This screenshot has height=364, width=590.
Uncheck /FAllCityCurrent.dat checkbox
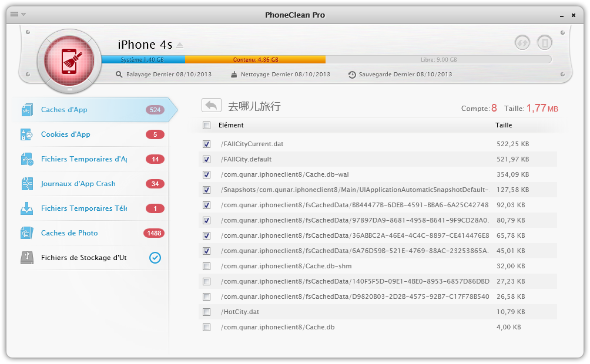click(207, 144)
